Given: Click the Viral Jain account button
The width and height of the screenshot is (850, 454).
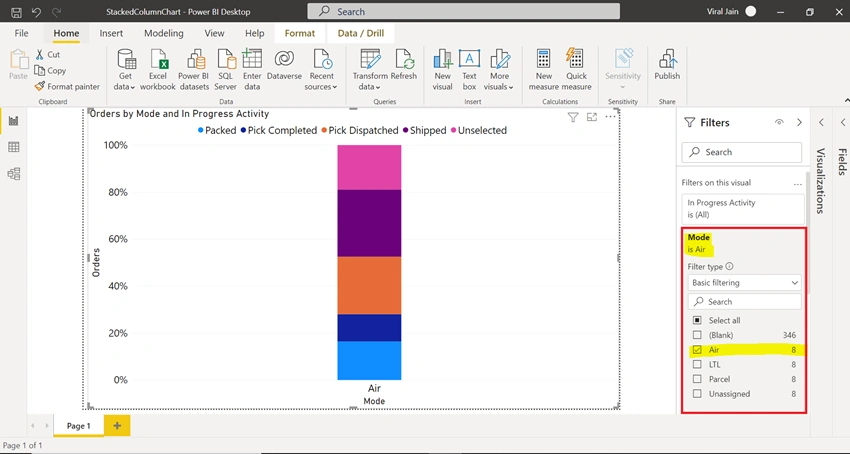Looking at the screenshot, I should click(x=732, y=11).
